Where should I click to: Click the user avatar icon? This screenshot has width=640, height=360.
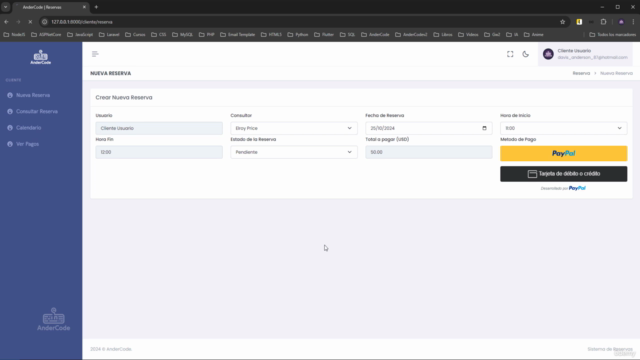[548, 54]
